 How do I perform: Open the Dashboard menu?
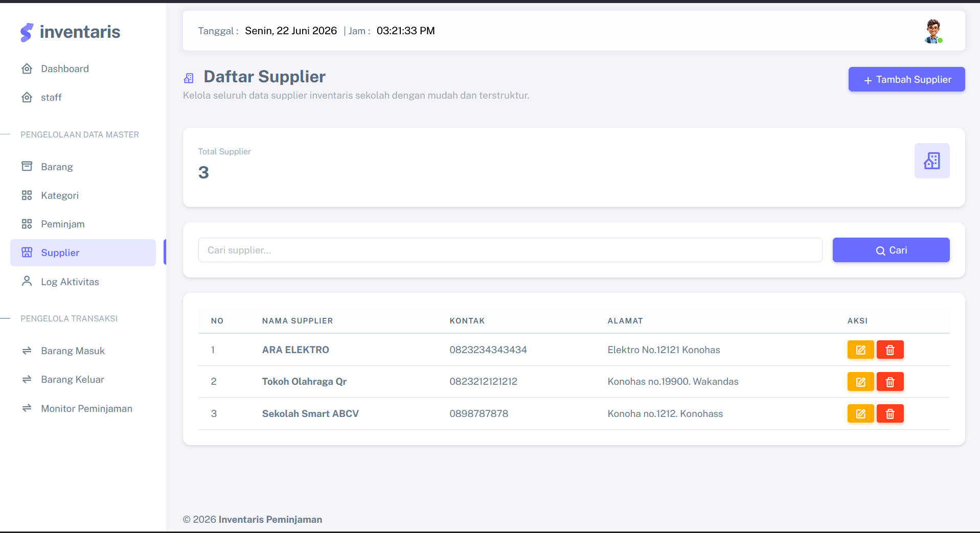83,68
